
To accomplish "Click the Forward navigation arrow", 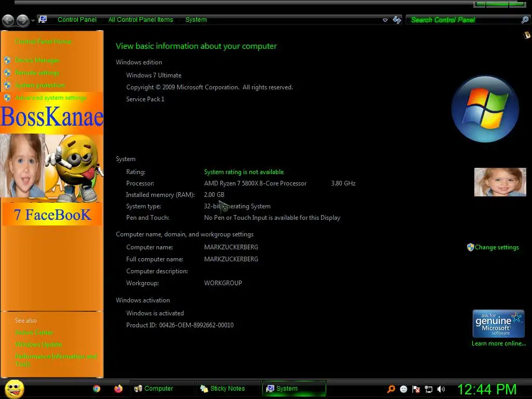I will (x=23, y=20).
